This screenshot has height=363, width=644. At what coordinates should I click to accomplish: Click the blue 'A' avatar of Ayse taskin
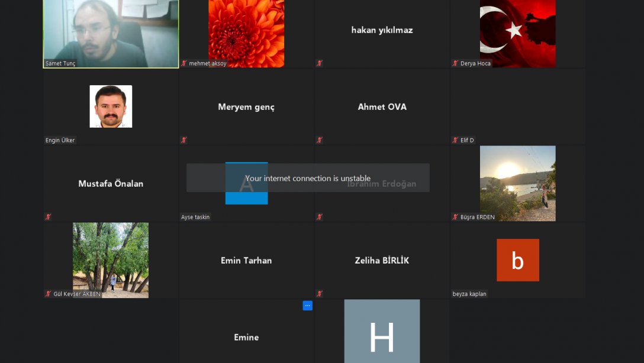246,183
